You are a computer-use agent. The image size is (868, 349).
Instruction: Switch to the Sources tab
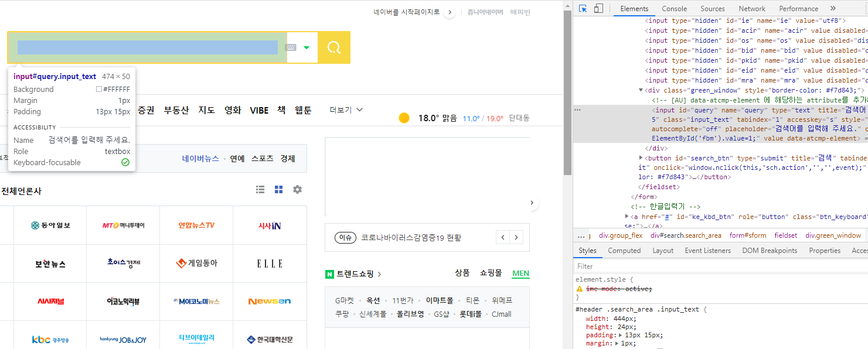[713, 9]
